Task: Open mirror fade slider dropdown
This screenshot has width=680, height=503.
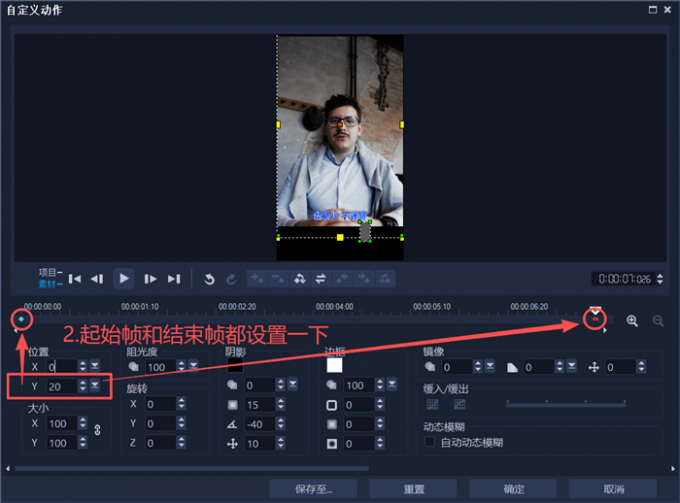Action: coord(572,366)
